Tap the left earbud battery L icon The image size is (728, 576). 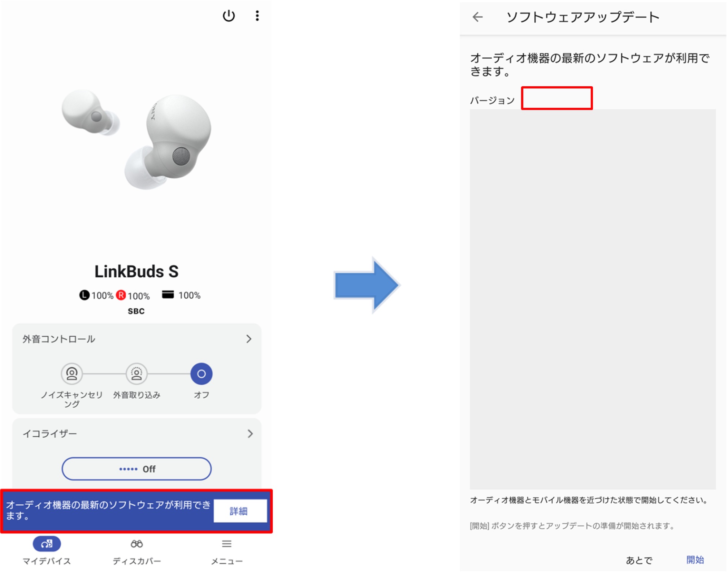[84, 295]
